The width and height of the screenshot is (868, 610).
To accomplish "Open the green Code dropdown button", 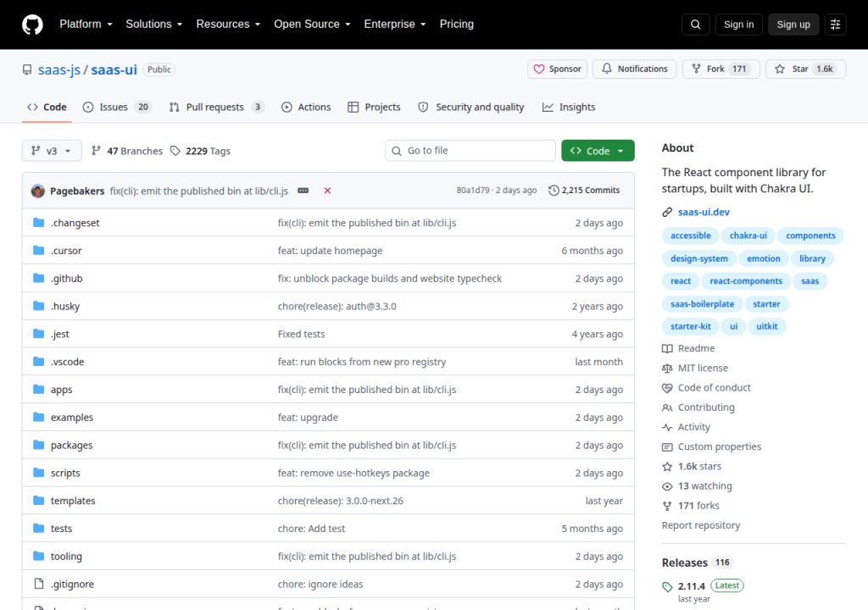I will coord(598,151).
